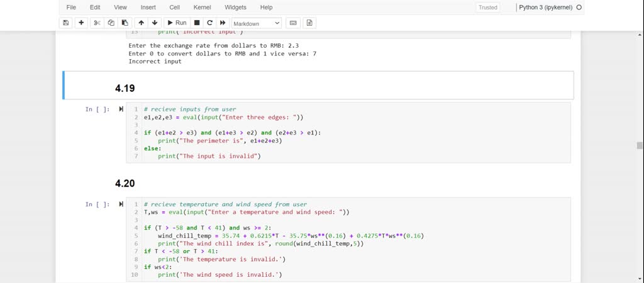The height and width of the screenshot is (283, 644).
Task: Click the Trusted notebook indicator
Action: (487, 8)
